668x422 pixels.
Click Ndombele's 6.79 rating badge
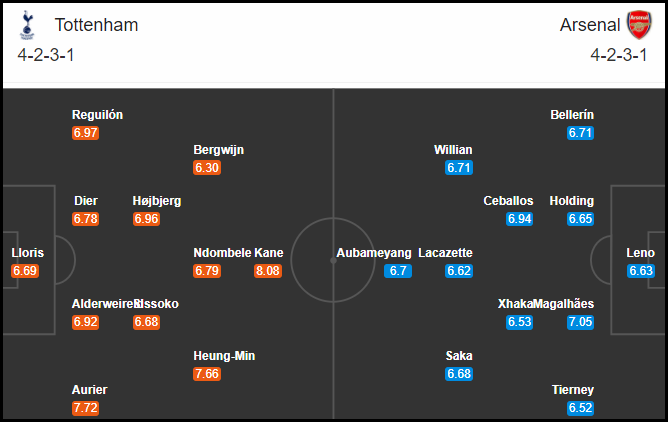click(x=207, y=271)
